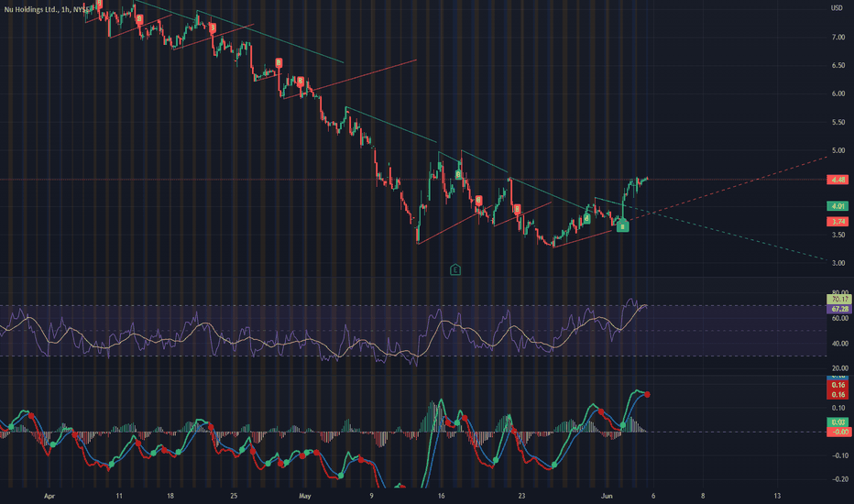The image size is (854, 504).
Task: Click the Jun date label on time axis
Action: (x=607, y=496)
